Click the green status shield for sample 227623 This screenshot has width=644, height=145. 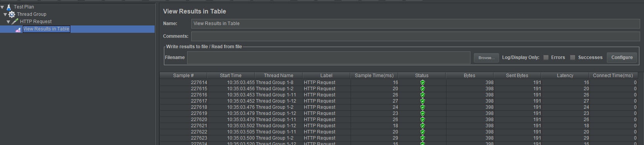point(423,138)
